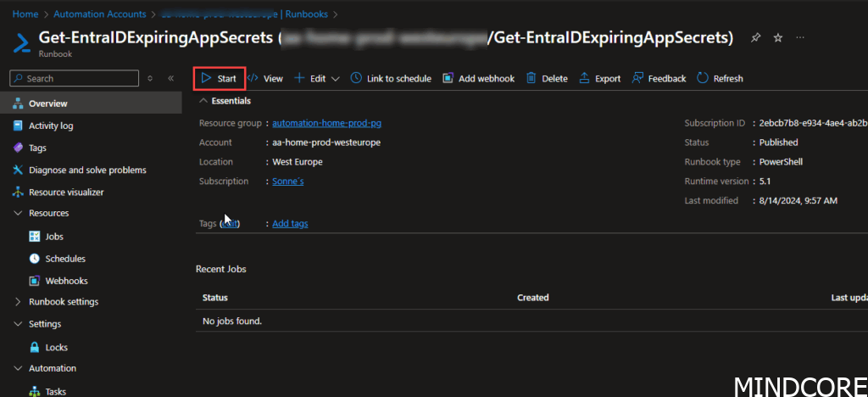The width and height of the screenshot is (868, 397).
Task: Open Activity log in sidebar
Action: coord(51,126)
